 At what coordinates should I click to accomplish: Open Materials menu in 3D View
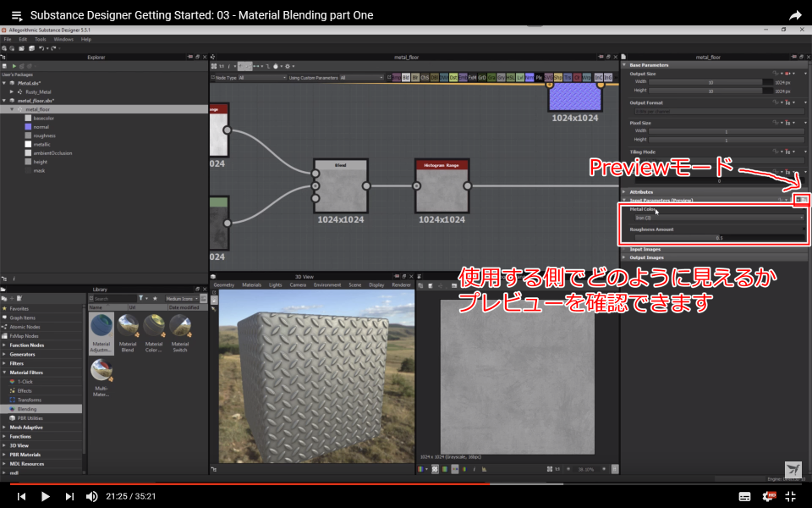[252, 285]
